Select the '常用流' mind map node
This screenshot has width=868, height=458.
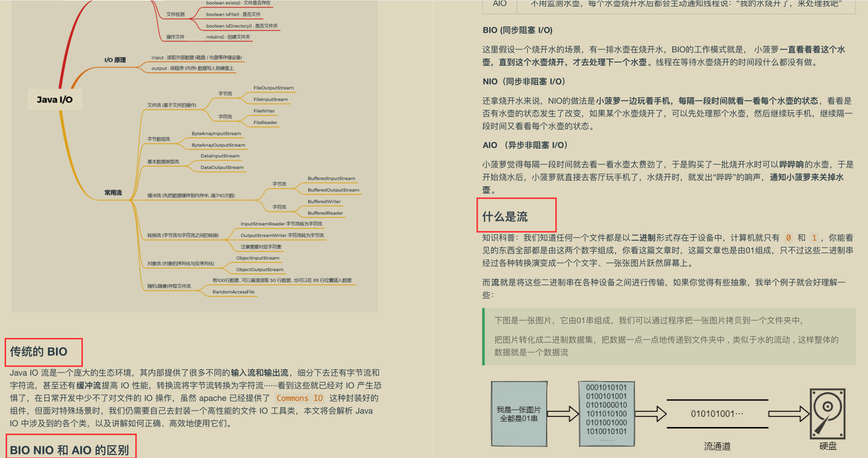pyautogui.click(x=113, y=193)
